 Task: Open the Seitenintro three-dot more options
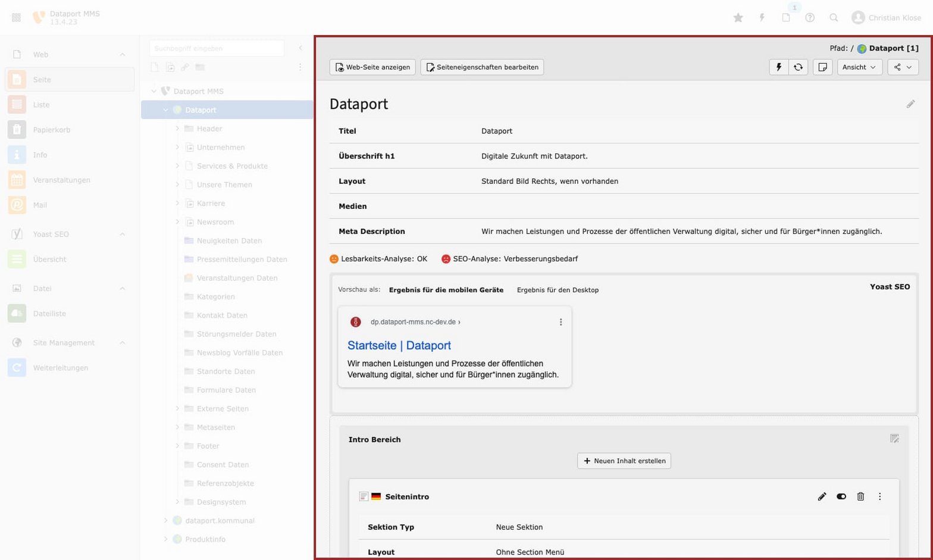pos(879,496)
